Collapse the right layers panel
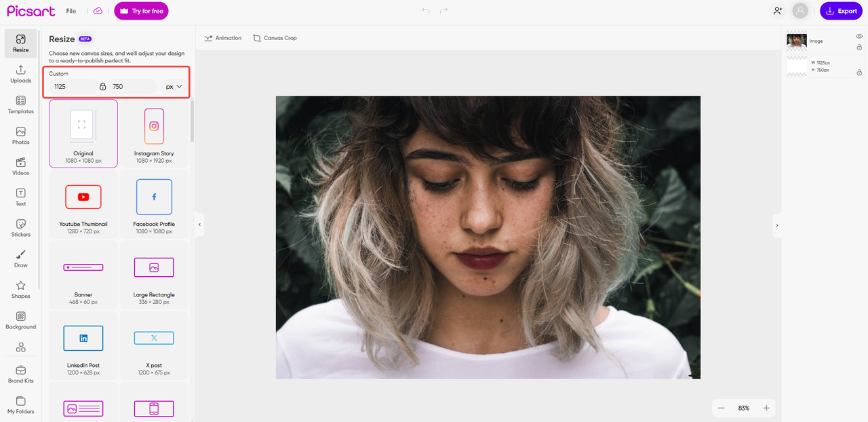 click(x=777, y=225)
